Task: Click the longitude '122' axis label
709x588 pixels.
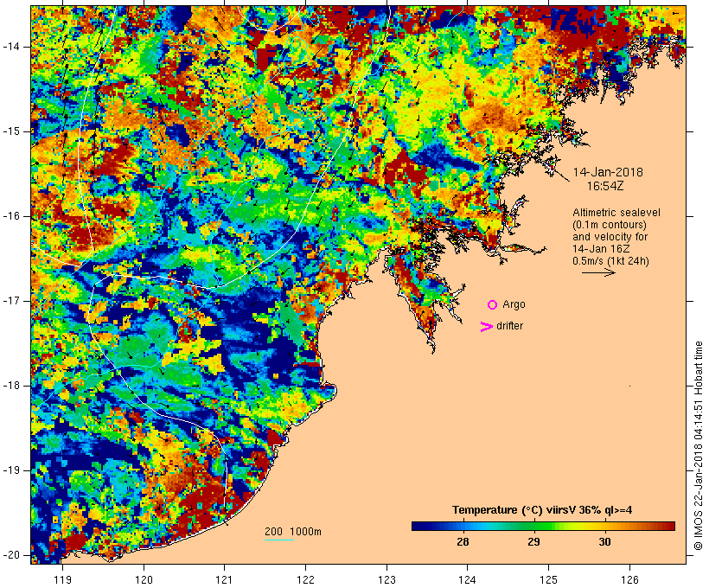Action: click(306, 579)
